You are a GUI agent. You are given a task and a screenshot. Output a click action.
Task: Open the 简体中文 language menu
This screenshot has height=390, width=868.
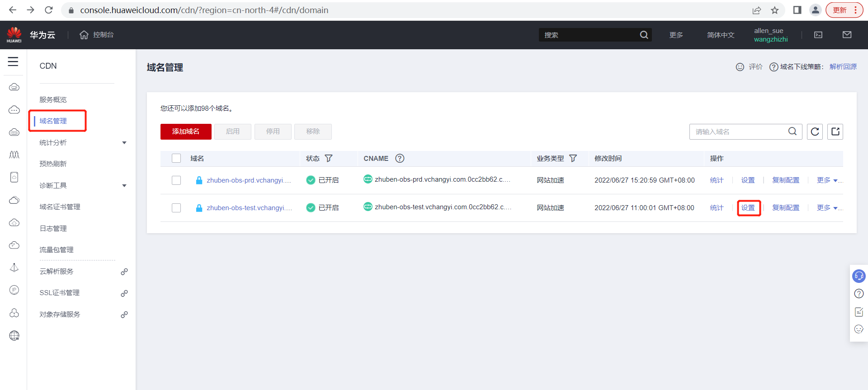coord(721,35)
